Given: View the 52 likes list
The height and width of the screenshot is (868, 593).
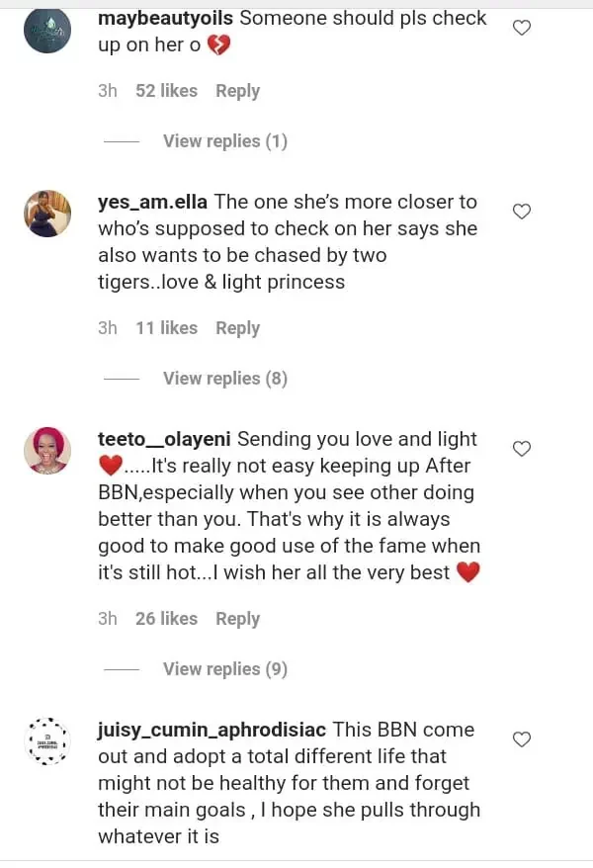Looking at the screenshot, I should click(166, 91).
